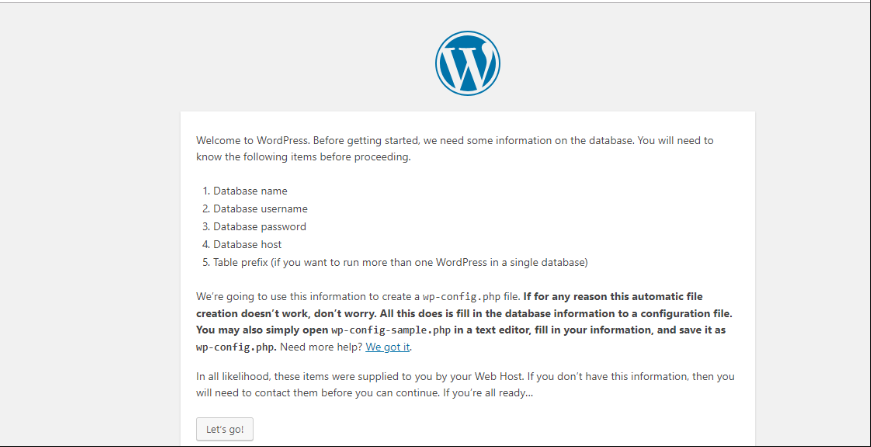Click "know the following items before proceeding" line
Screen dimensions: 871x447
pos(303,157)
